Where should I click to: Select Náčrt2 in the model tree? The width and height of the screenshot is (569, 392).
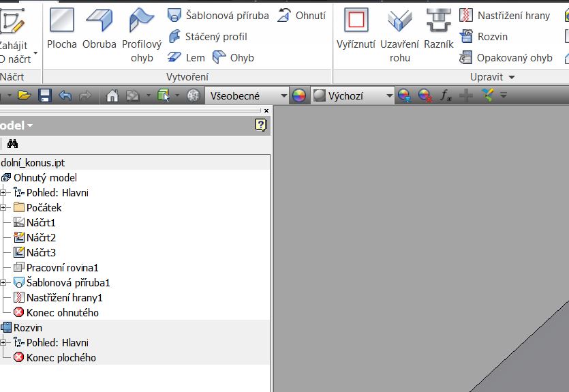click(x=41, y=237)
